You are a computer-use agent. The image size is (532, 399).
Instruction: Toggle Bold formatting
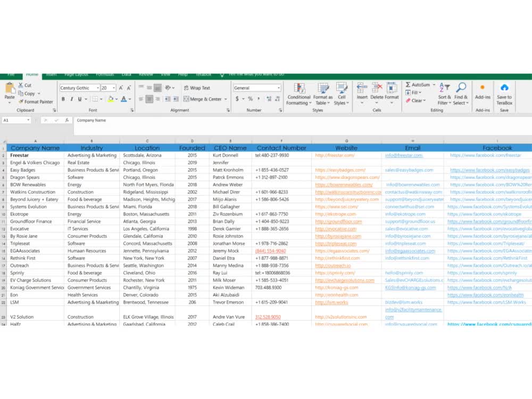pos(63,99)
